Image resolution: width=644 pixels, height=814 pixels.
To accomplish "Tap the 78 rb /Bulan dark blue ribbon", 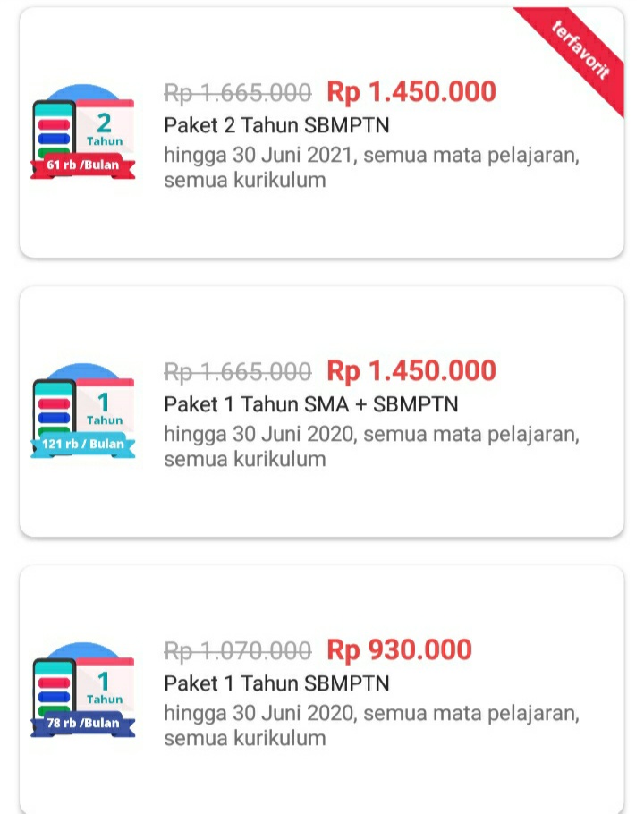I will 83,723.
